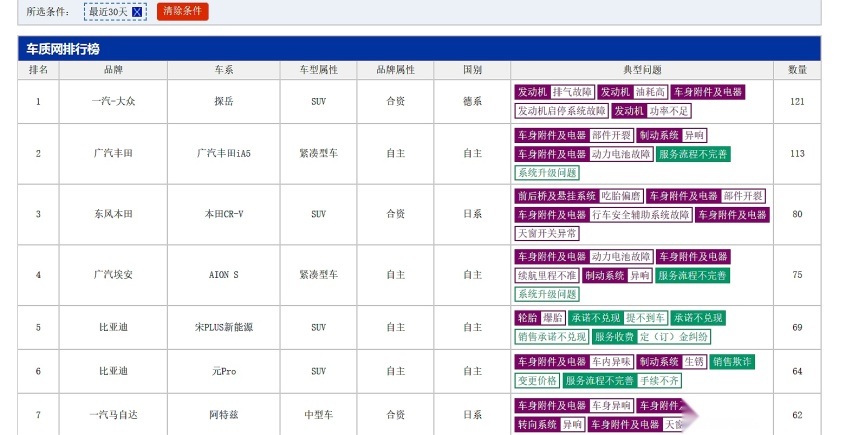Image resolution: width=852 pixels, height=435 pixels.
Task: Click 服务流程不完善 tag in 广汽丰田iA5 row
Action: point(693,154)
